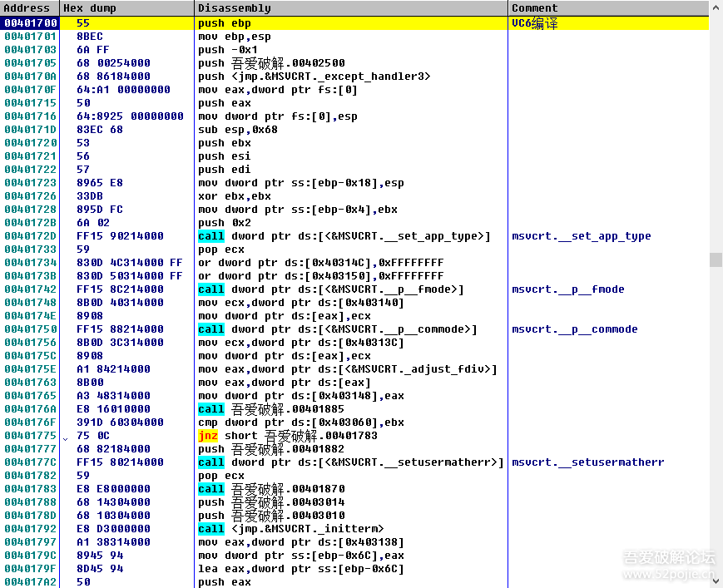
Task: Select address 00401733
Action: 31,250
